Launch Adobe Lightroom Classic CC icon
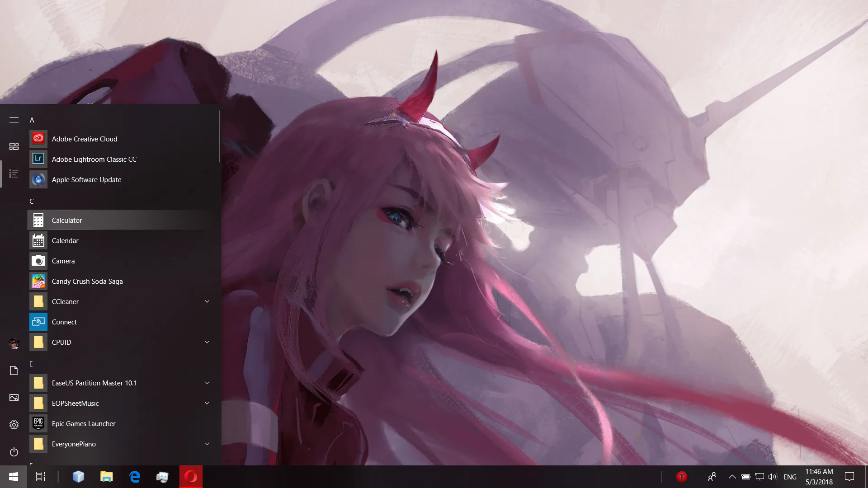The height and width of the screenshot is (488, 868). coord(38,159)
